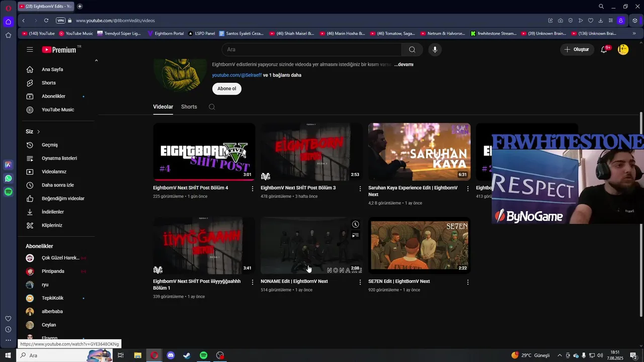Open the account avatar menu

[623, 49]
